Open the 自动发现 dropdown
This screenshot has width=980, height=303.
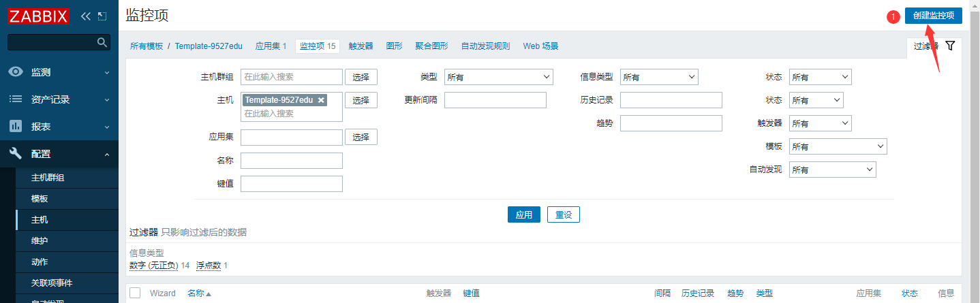pyautogui.click(x=833, y=170)
